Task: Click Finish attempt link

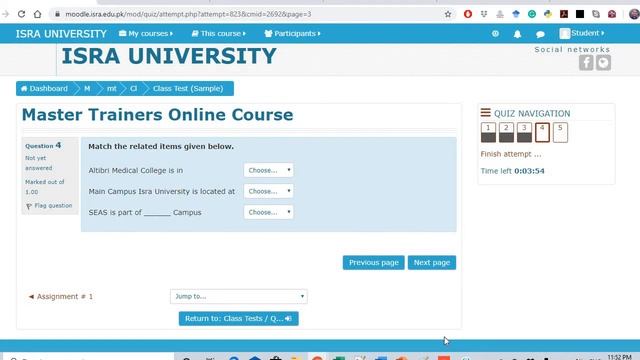Action: pos(511,154)
